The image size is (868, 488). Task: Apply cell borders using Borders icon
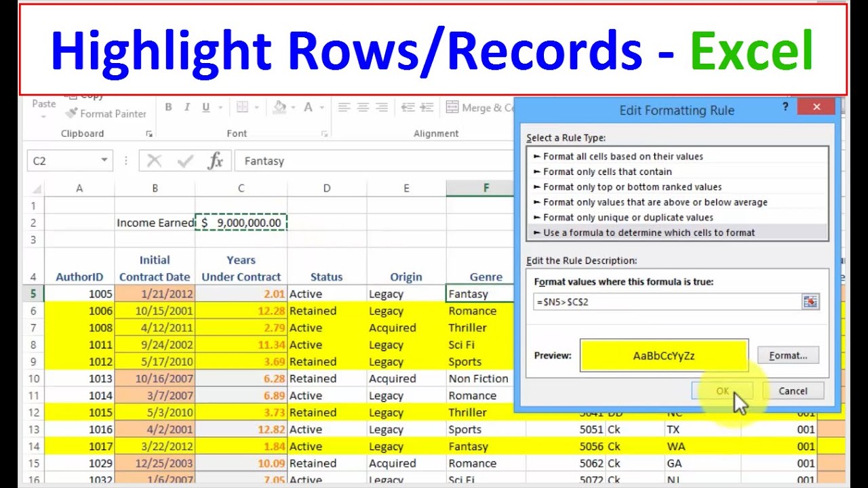[243, 107]
